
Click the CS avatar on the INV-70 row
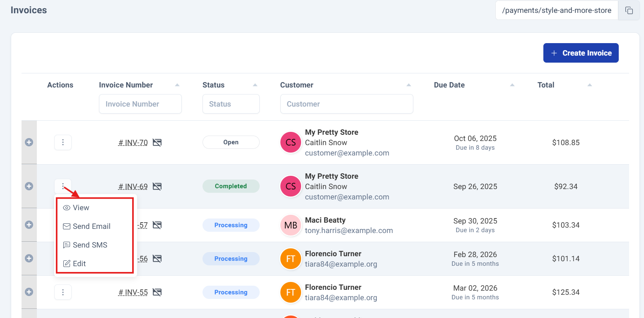[x=291, y=143]
